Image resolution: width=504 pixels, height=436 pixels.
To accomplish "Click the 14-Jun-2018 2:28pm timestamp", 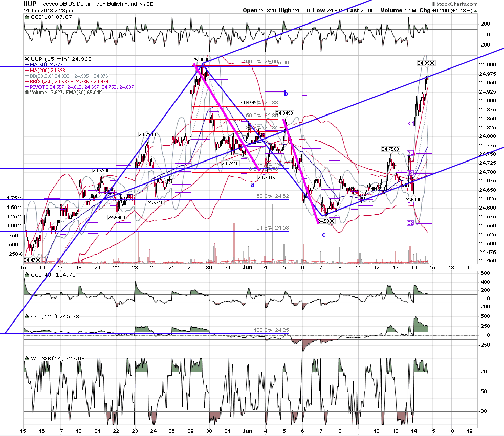I will pos(48,11).
